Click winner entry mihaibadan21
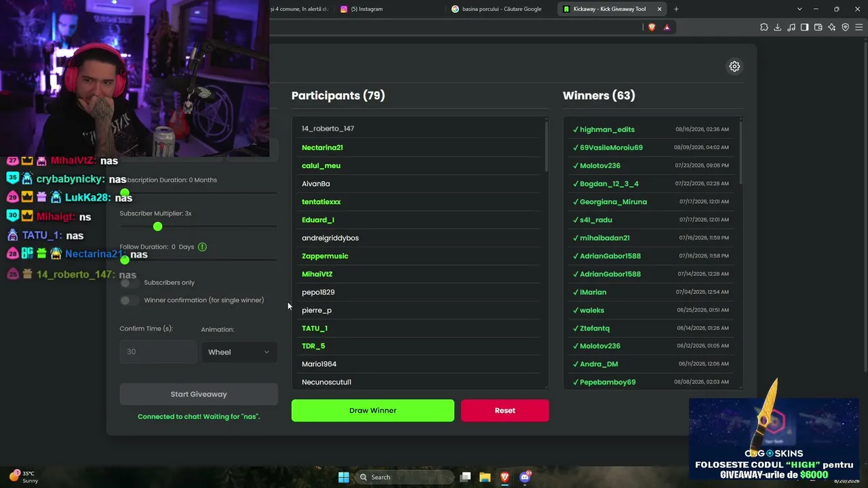868x488 pixels. pos(605,238)
